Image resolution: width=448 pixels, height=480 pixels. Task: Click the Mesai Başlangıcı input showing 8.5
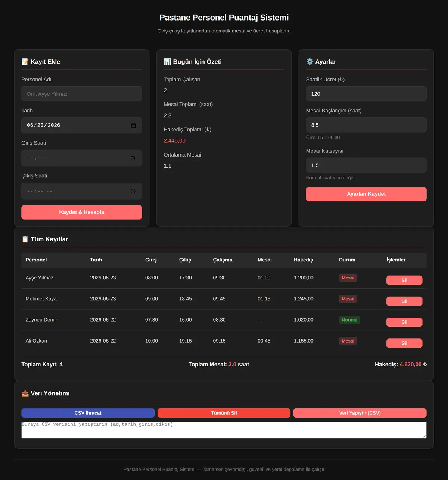pos(366,125)
